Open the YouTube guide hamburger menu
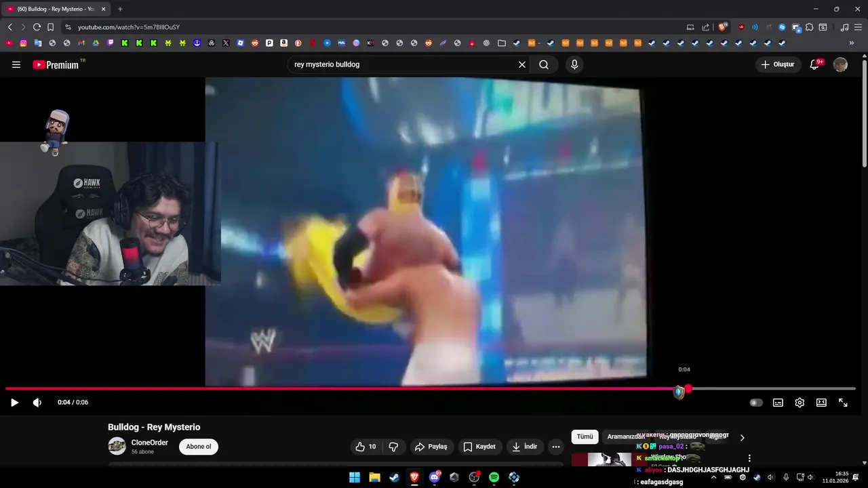 click(x=16, y=64)
